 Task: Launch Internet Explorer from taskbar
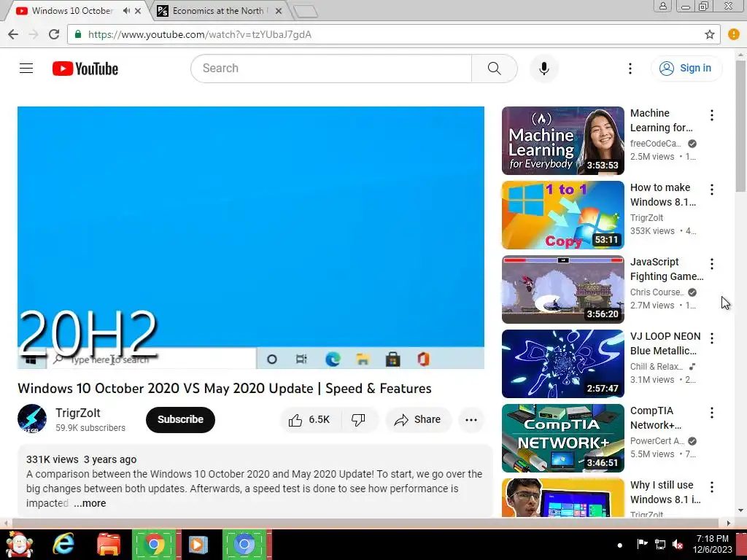(x=63, y=544)
